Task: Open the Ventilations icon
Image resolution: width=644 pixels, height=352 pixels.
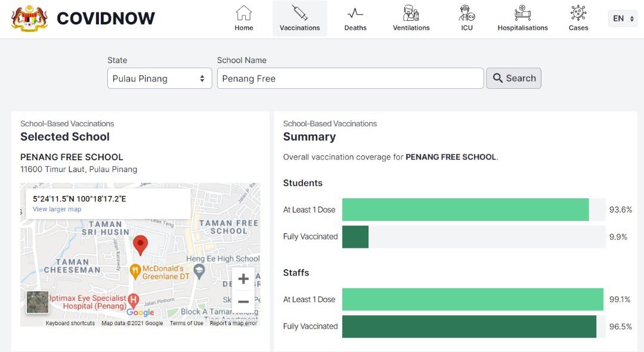Action: (411, 13)
